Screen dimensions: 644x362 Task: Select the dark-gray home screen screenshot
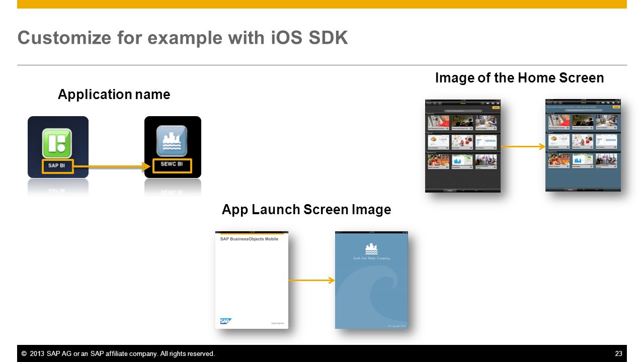[463, 146]
